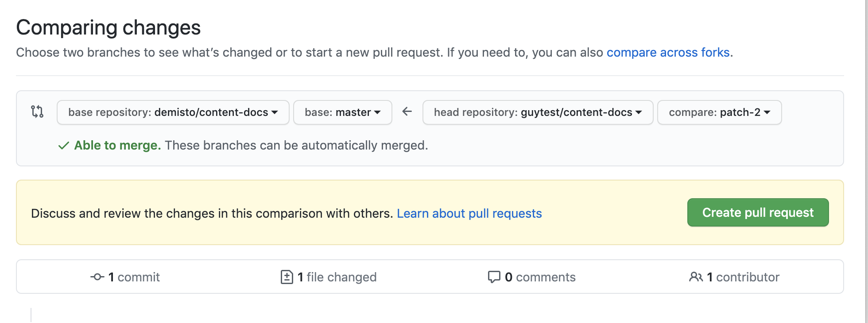The width and height of the screenshot is (868, 323).
Task: Open the head repository dropdown
Action: pyautogui.click(x=538, y=112)
